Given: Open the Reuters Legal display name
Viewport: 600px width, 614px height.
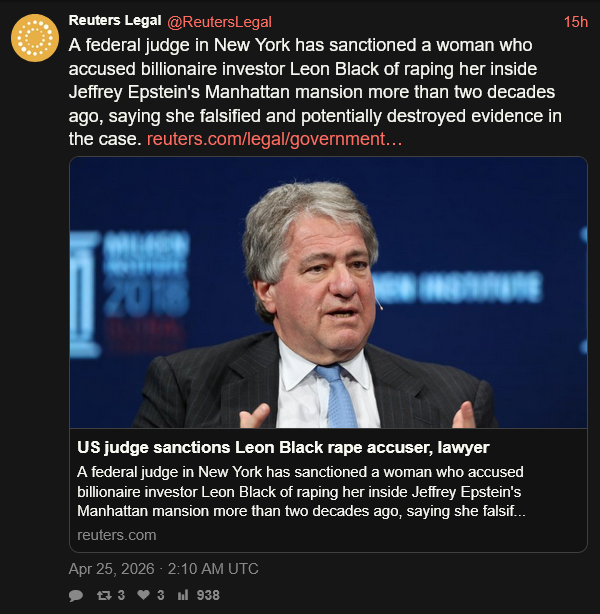Looking at the screenshot, I should 115,22.
